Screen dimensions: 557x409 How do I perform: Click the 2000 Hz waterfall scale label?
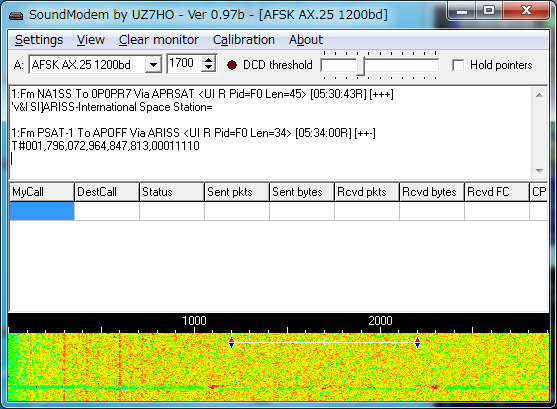[x=380, y=321]
